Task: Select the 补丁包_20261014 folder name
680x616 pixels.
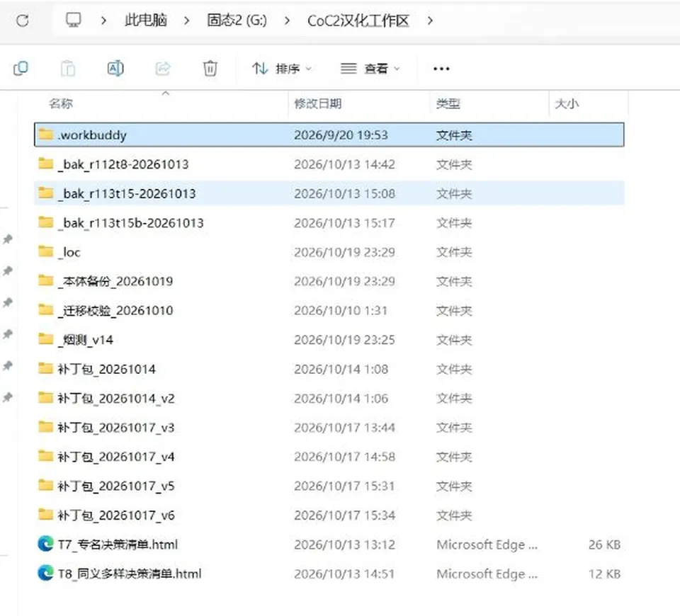Action: [107, 369]
